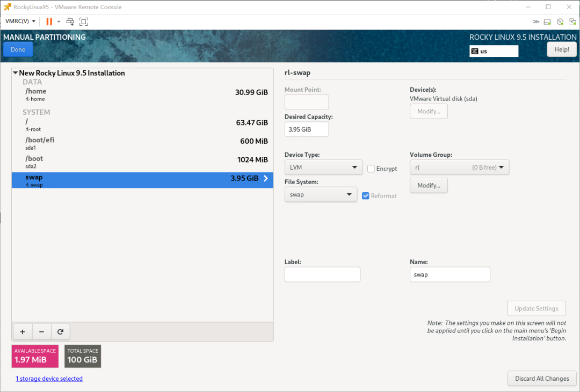
Task: Toggle the Reformat checkbox
Action: click(366, 196)
